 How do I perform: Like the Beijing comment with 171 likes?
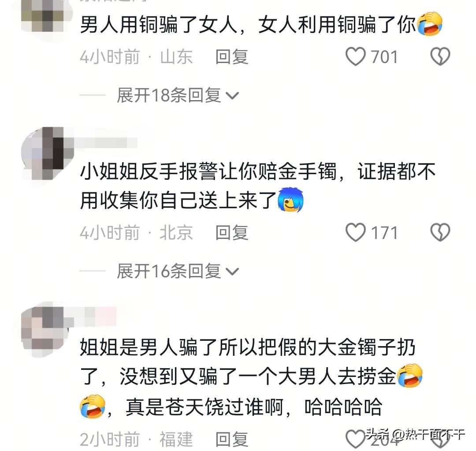356,232
